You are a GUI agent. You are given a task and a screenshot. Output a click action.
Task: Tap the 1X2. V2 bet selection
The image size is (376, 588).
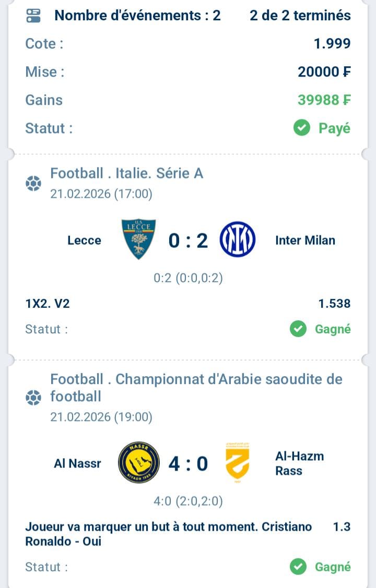click(x=48, y=304)
